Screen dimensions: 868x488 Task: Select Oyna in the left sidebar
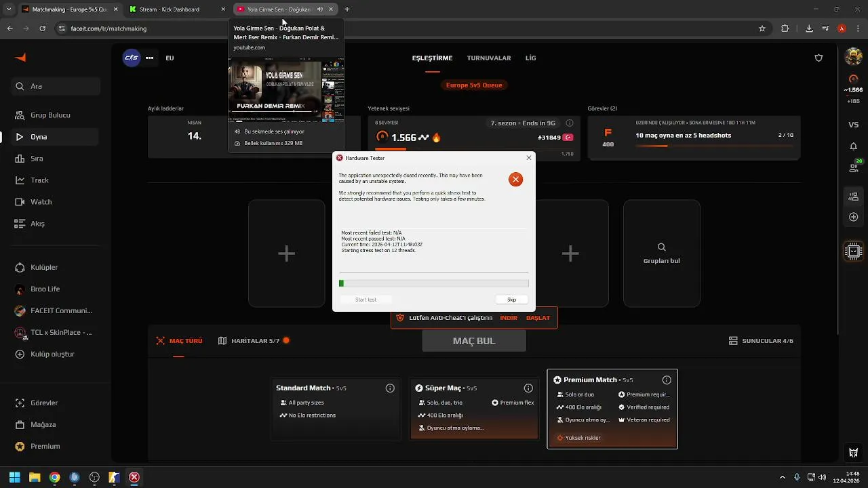[x=56, y=137]
